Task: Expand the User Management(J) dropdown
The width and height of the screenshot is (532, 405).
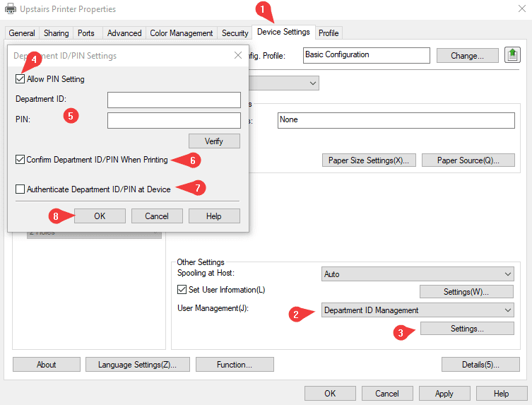Action: 418,310
